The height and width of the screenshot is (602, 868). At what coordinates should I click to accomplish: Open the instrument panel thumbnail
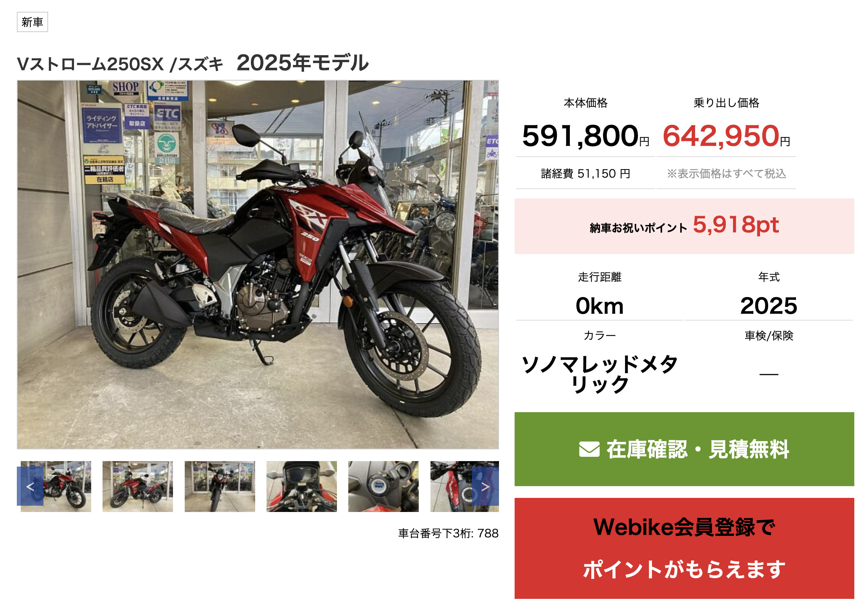[x=302, y=486]
